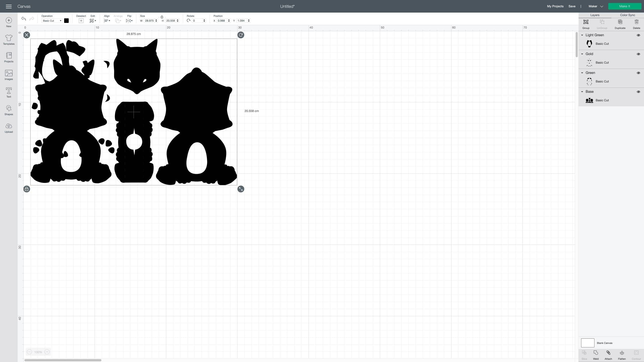Select the Light Green Basic Cut thumbnail
This screenshot has height=362, width=644.
click(x=589, y=44)
